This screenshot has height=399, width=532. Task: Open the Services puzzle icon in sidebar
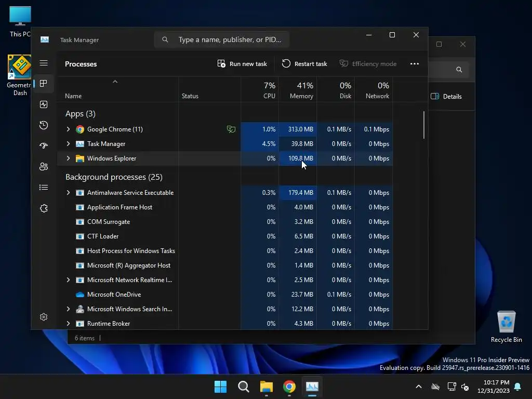click(44, 208)
